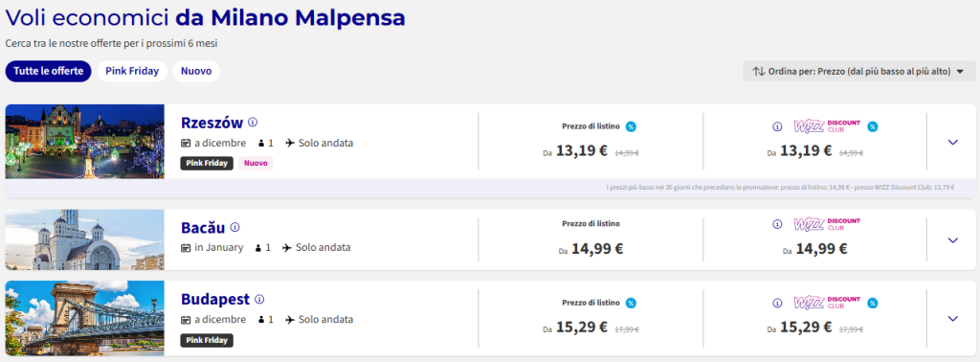
Task: Click info icon next to Rzeszów
Action: click(x=253, y=122)
